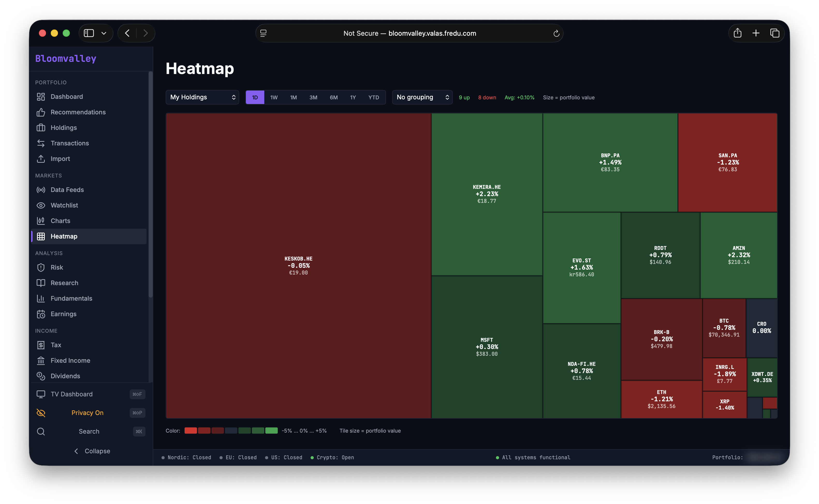Viewport: 819px width, 504px height.
Task: Click the ETH heatmap tile
Action: (661, 399)
